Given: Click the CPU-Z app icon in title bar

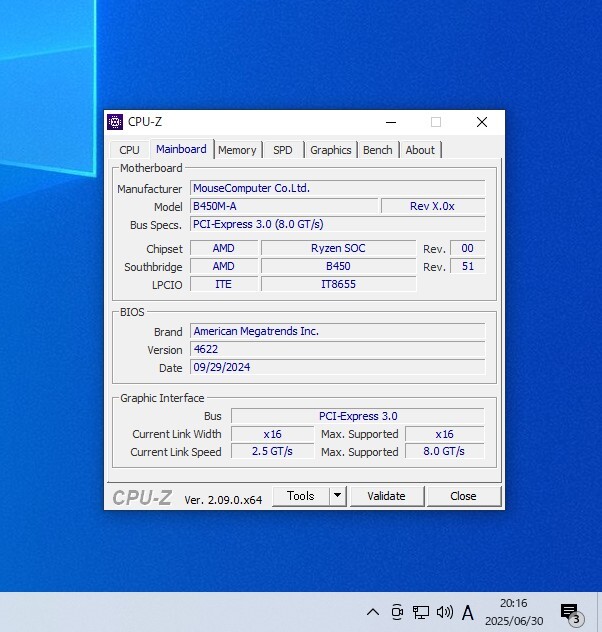Looking at the screenshot, I should click(x=115, y=122).
